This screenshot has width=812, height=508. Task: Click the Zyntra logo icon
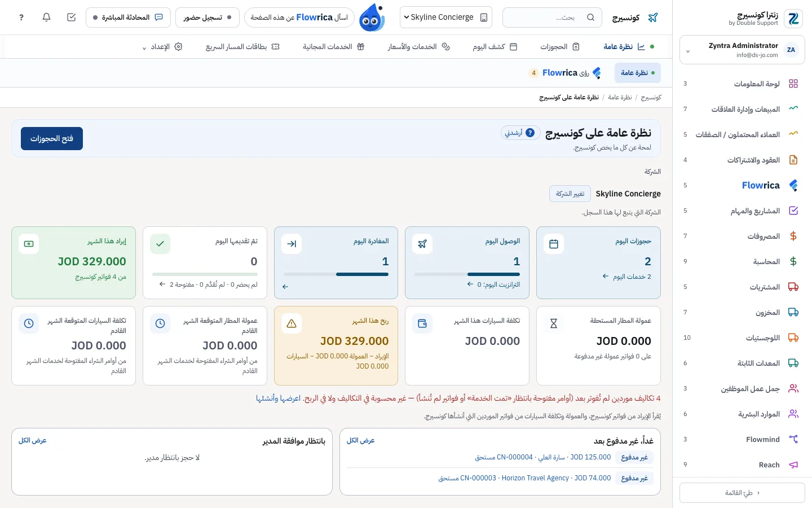793,19
